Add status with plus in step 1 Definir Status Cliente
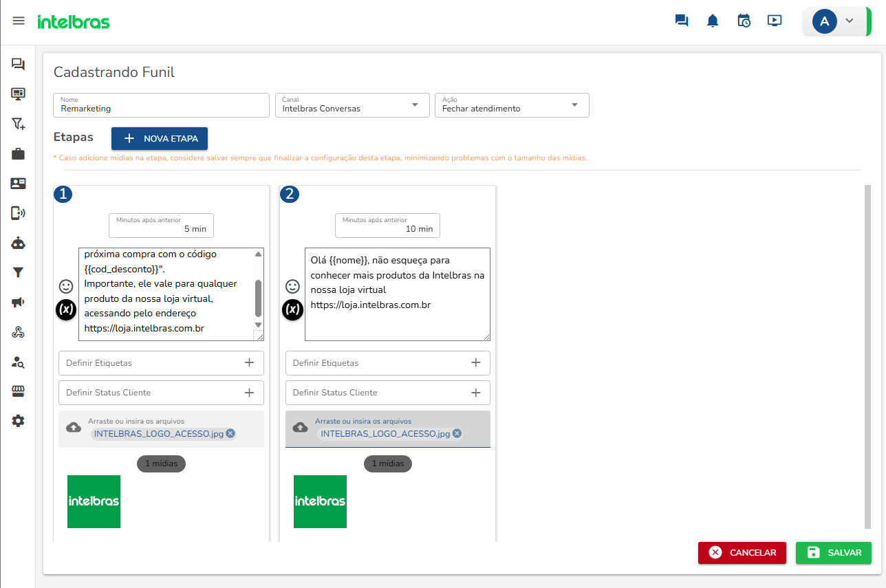The image size is (886, 588). [x=249, y=393]
